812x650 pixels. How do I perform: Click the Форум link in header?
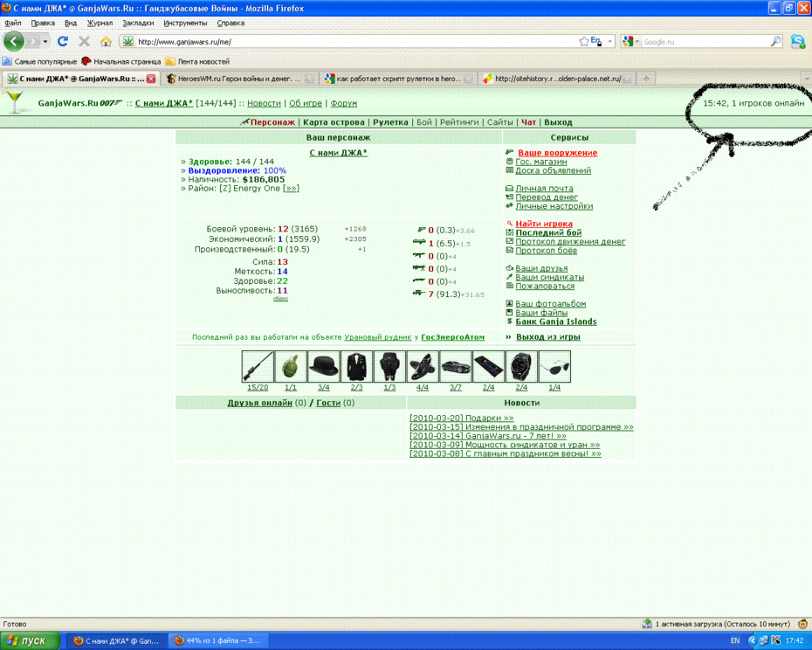tap(344, 103)
